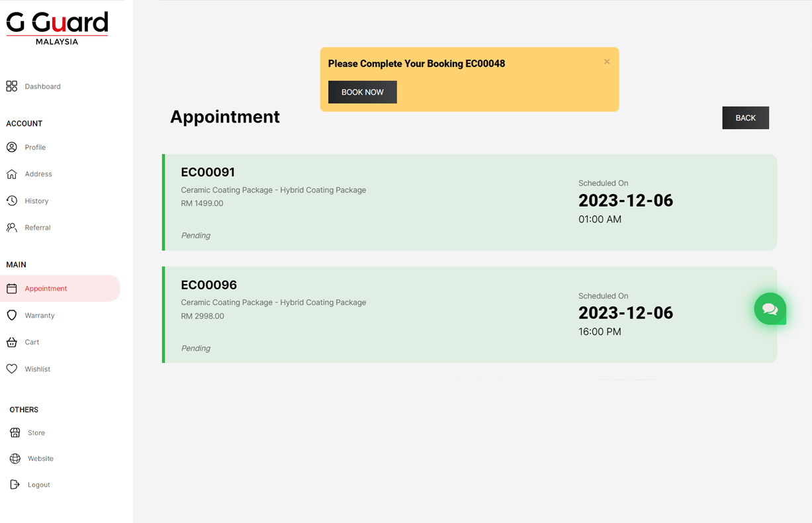Click the Profile user icon
Viewport: 812px width, 523px height.
point(12,147)
